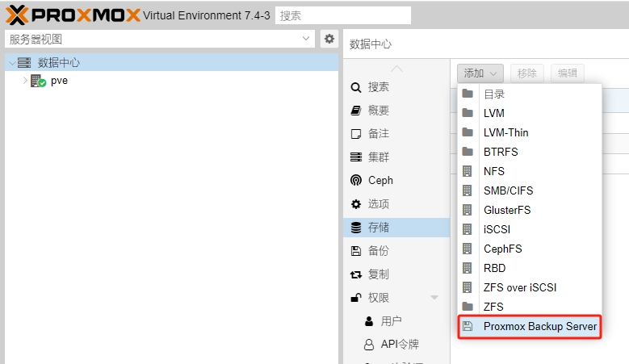The image size is (629, 364).
Task: Select Proxmox Backup Server from menu
Action: pyautogui.click(x=539, y=327)
